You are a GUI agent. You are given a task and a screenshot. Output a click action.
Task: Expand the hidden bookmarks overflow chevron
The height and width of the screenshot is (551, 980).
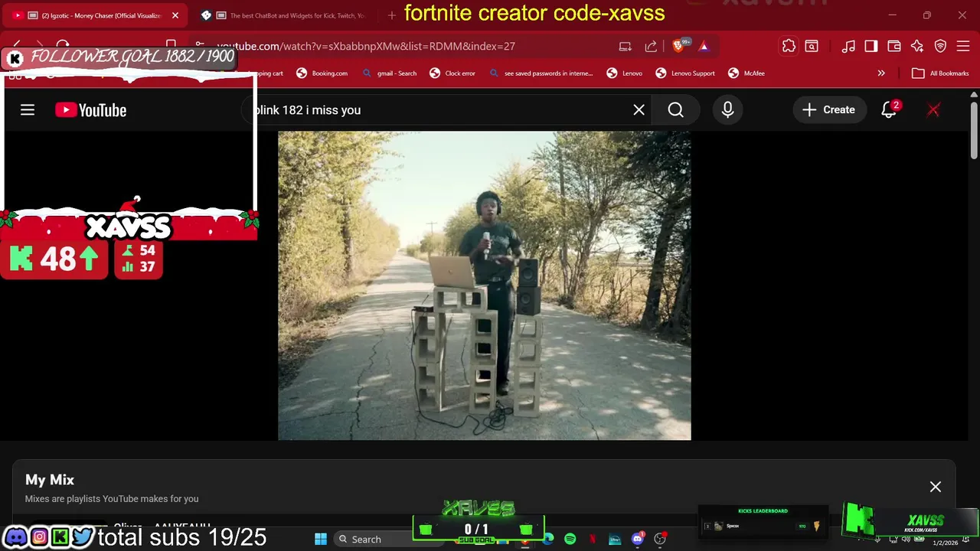click(x=881, y=73)
